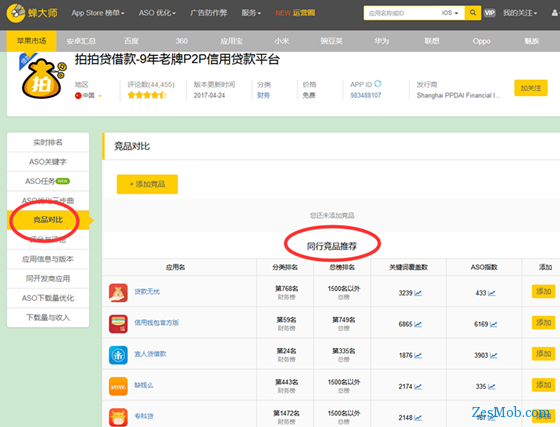Expand region dropdown arrow next to 中国
560x427 pixels.
click(x=100, y=96)
